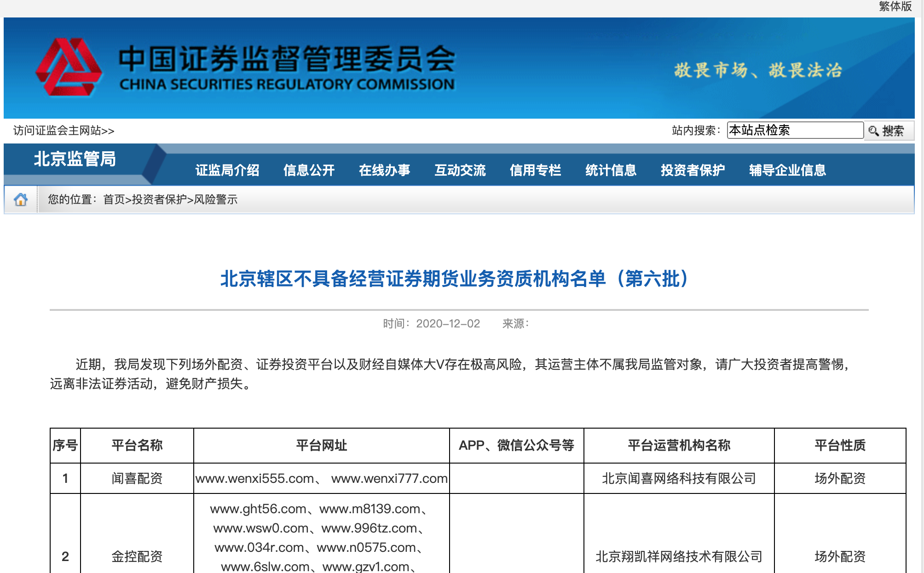
Task: Click the CSRC logo emblem
Action: click(68, 68)
